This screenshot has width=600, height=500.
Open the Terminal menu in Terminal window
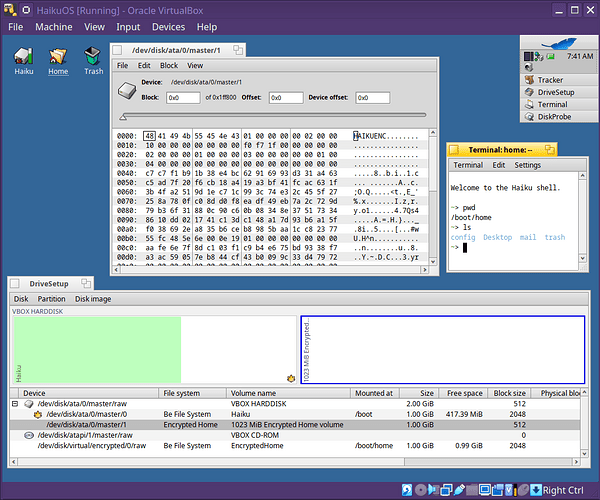(x=468, y=165)
